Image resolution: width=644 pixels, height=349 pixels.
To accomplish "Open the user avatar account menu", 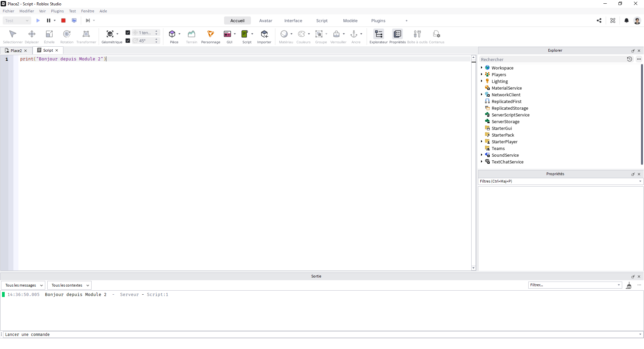I will coord(637,20).
